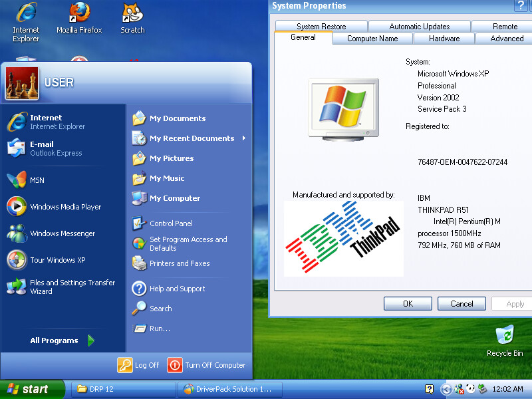
Task: Click product ID 76487-OEM-0047622-07244
Action: [462, 162]
